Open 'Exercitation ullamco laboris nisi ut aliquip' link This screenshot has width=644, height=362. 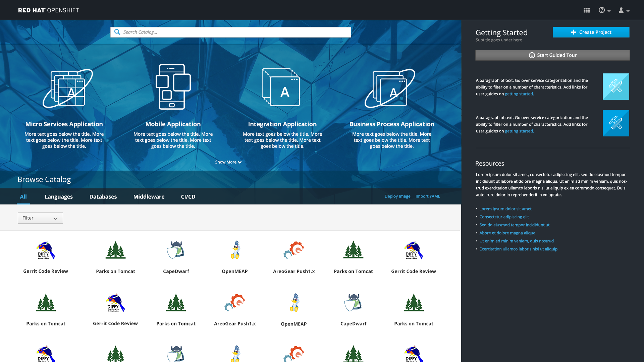[519, 249]
